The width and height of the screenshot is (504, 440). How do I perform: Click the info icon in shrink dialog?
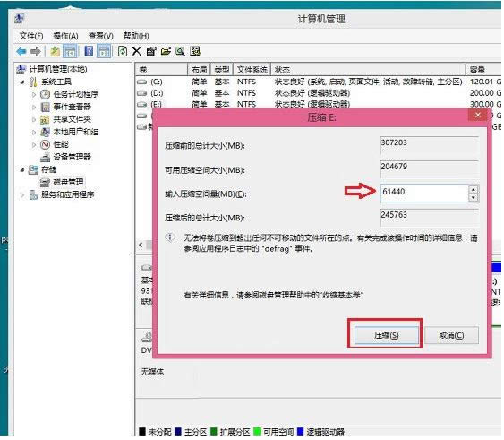(170, 237)
